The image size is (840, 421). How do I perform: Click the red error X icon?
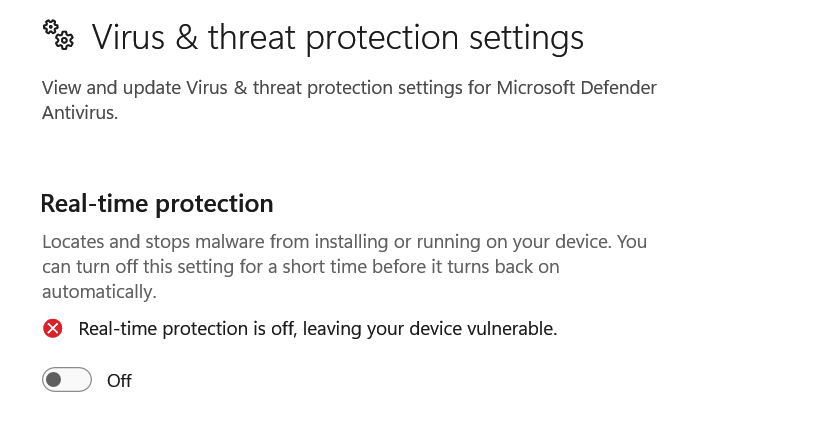click(53, 328)
